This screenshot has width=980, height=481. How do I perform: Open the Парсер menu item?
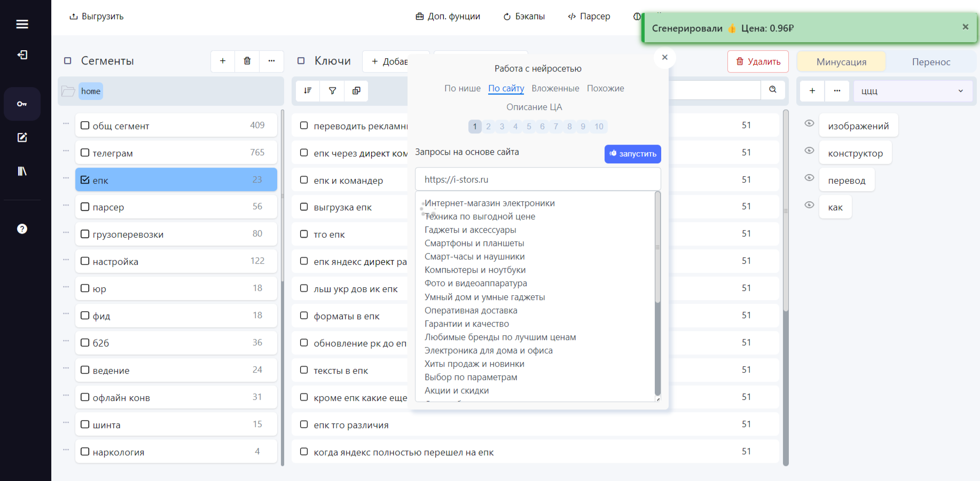point(589,17)
